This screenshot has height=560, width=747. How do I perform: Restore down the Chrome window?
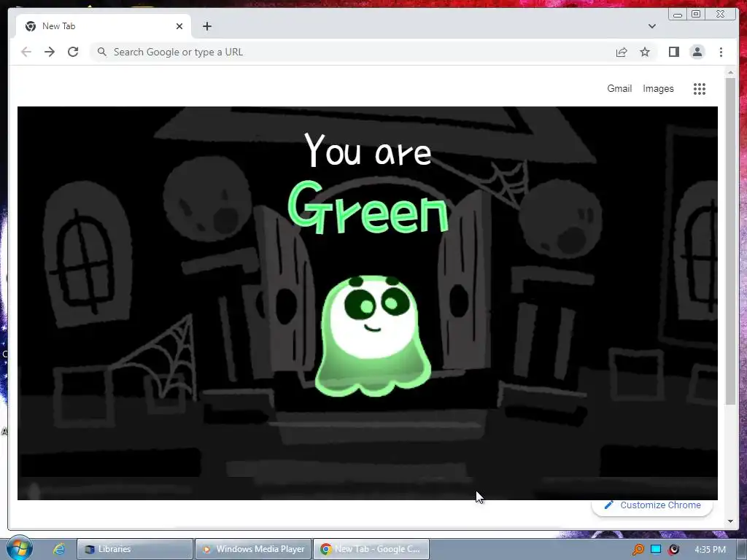pyautogui.click(x=696, y=14)
